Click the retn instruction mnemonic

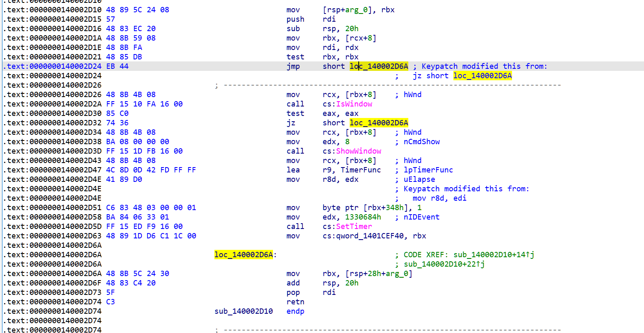point(295,302)
